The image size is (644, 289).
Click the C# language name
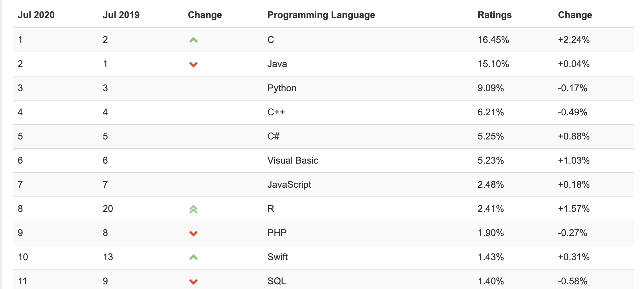[273, 136]
